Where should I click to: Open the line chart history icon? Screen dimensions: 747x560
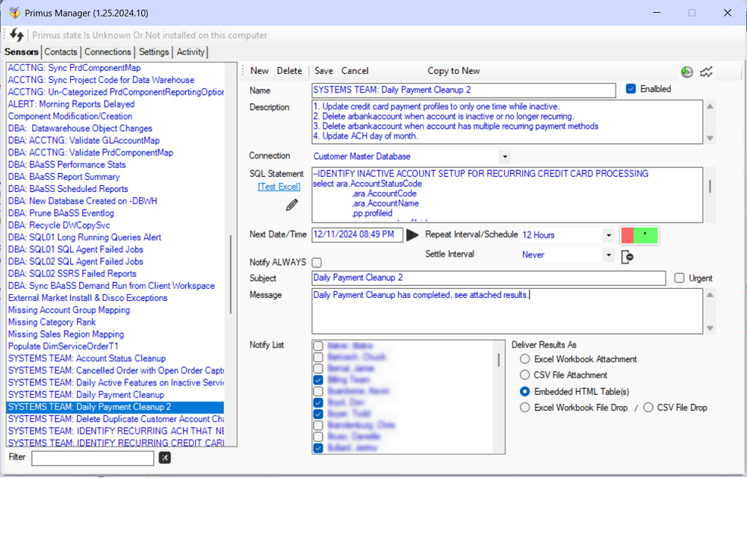click(706, 72)
